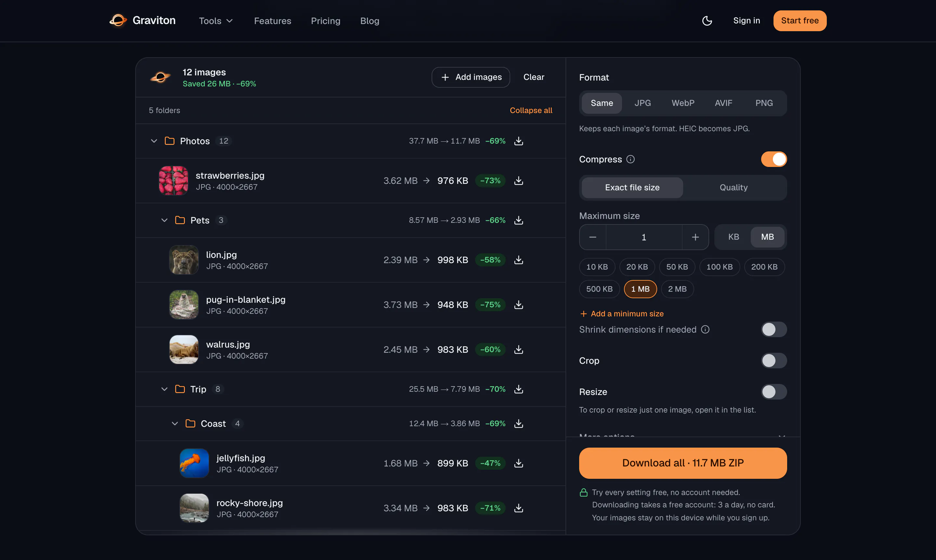Download the Coast folder

pos(519,423)
